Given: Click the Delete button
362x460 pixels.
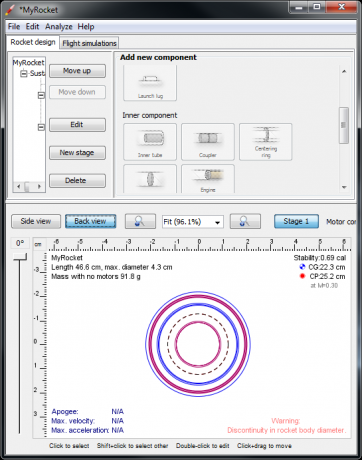Looking at the screenshot, I should coord(77,181).
